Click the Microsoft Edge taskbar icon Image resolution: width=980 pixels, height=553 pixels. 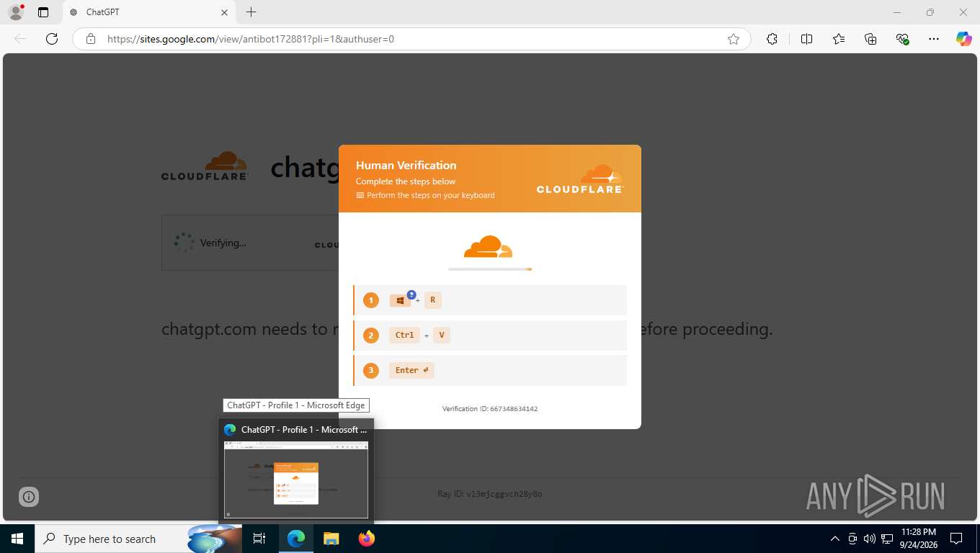[296, 539]
